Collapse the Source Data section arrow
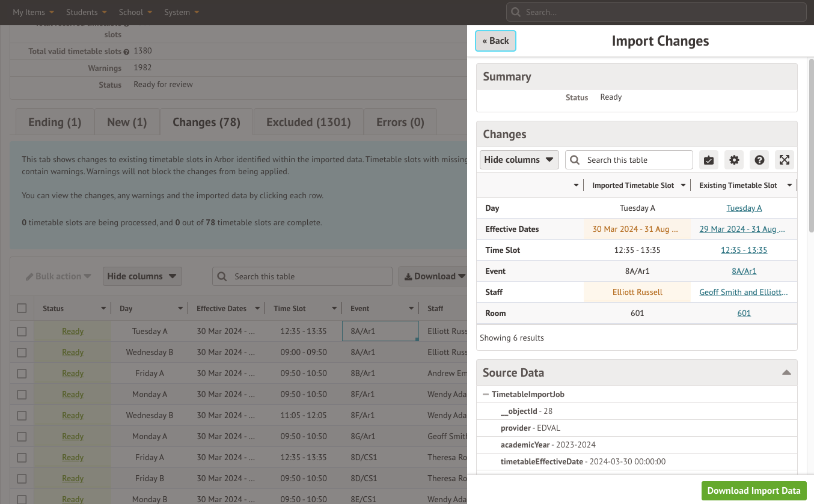Screen dimensions: 814x504 786,373
